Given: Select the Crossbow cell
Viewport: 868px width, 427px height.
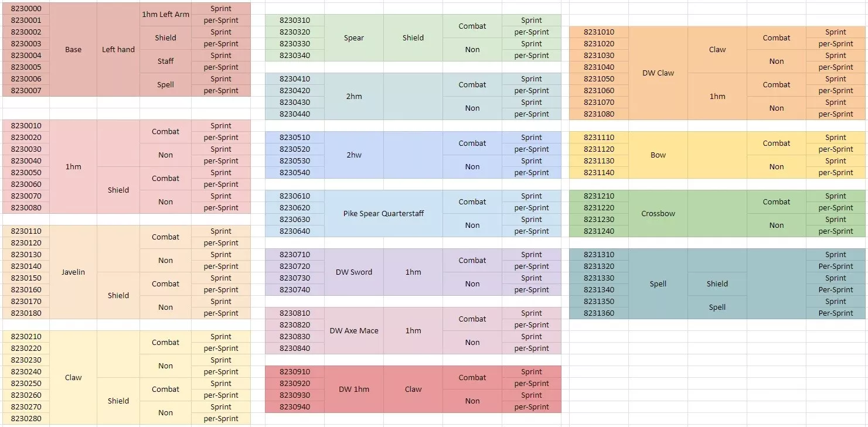Looking at the screenshot, I should coord(658,214).
